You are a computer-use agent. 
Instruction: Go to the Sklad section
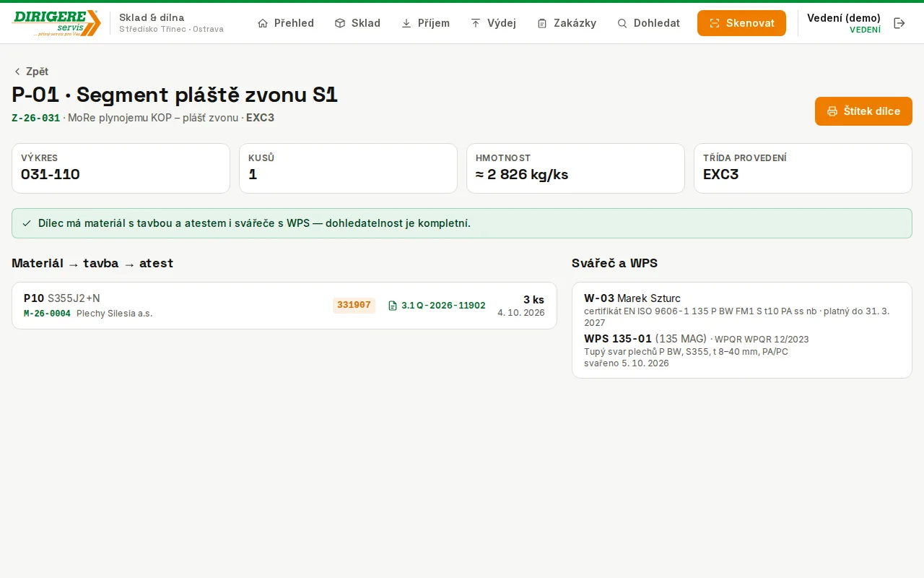tap(357, 23)
